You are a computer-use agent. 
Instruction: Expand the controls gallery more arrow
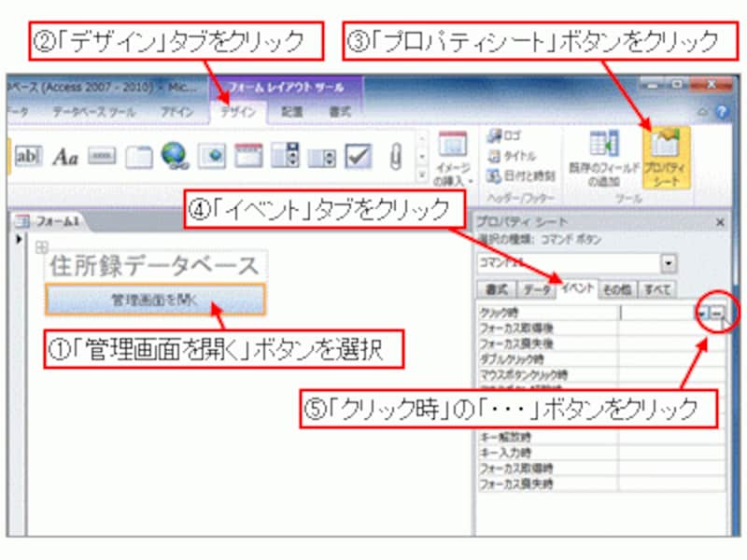422,175
